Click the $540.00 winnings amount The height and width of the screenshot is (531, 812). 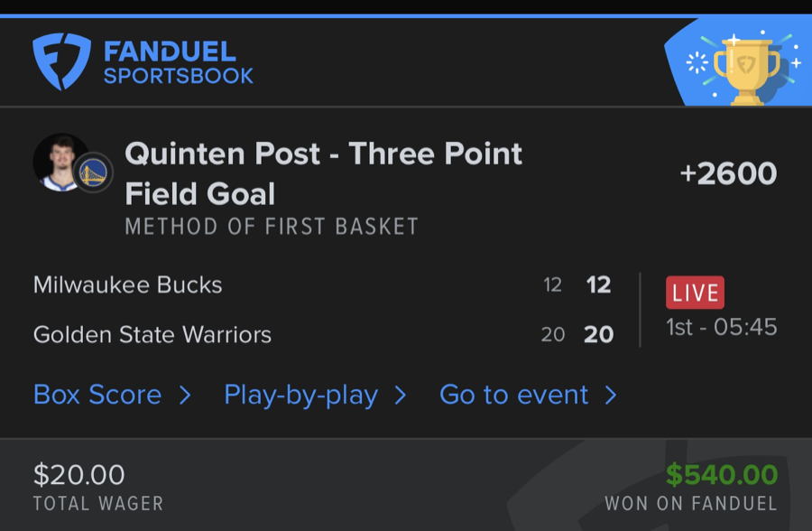pos(722,475)
